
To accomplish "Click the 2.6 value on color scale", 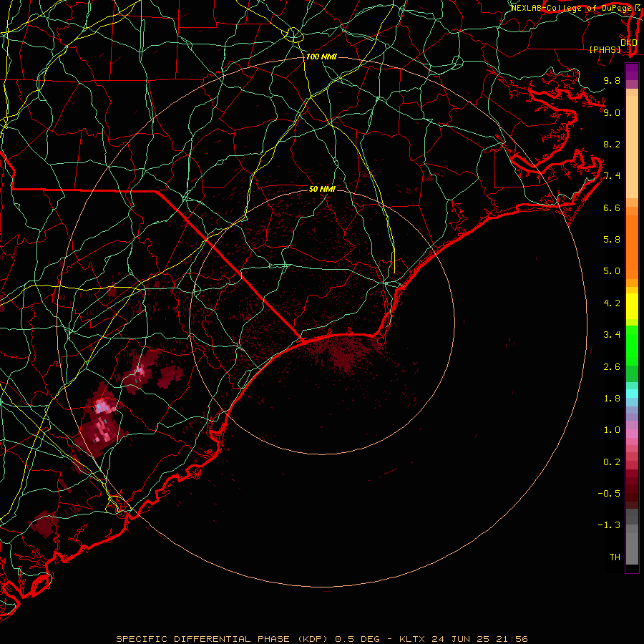I will point(612,367).
